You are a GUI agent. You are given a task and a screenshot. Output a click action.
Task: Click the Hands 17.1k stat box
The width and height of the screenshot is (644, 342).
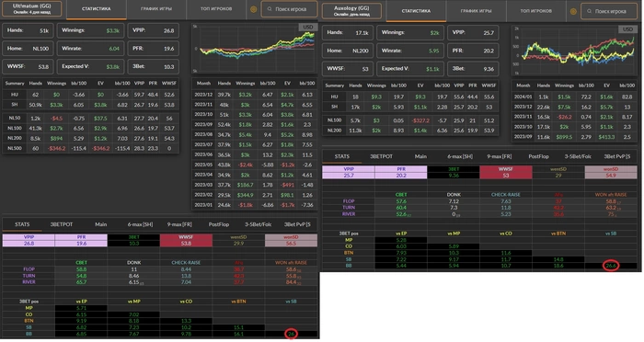pyautogui.click(x=348, y=33)
